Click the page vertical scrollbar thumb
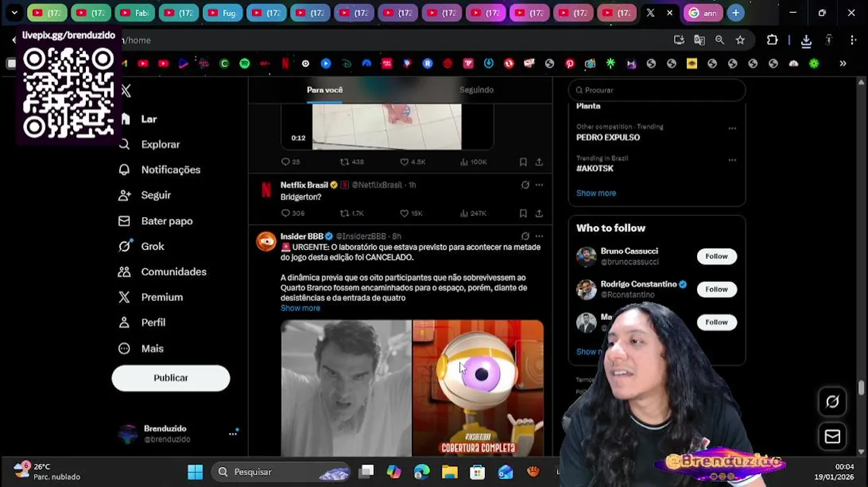This screenshot has height=487, width=868. [x=861, y=388]
